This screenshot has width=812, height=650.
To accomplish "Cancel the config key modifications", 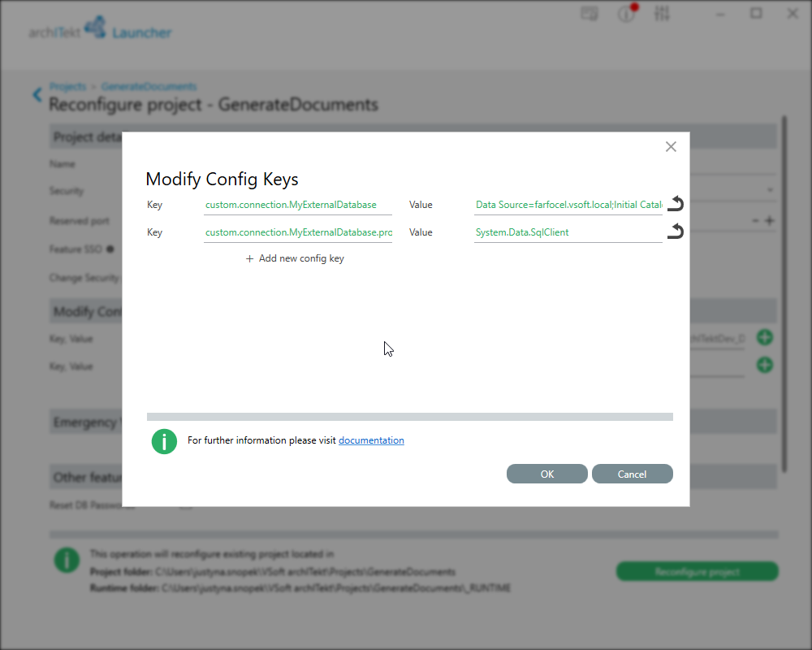I will pos(633,474).
